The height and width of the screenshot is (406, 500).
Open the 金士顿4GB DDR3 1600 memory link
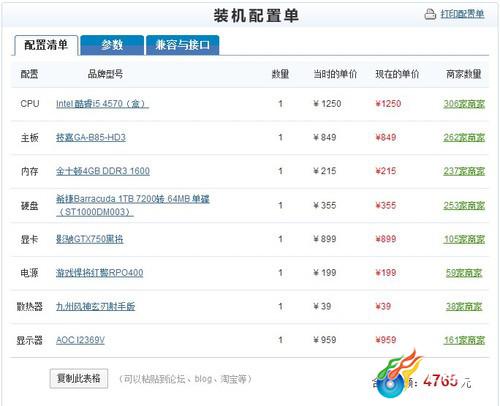[x=103, y=171]
